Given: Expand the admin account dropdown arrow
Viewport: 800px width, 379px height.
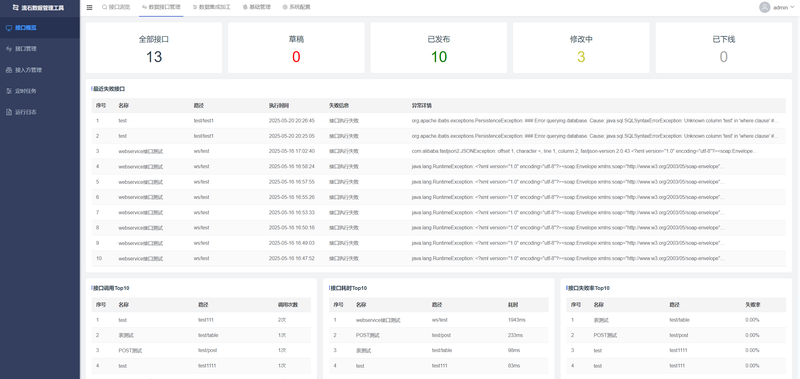Looking at the screenshot, I should 792,8.
